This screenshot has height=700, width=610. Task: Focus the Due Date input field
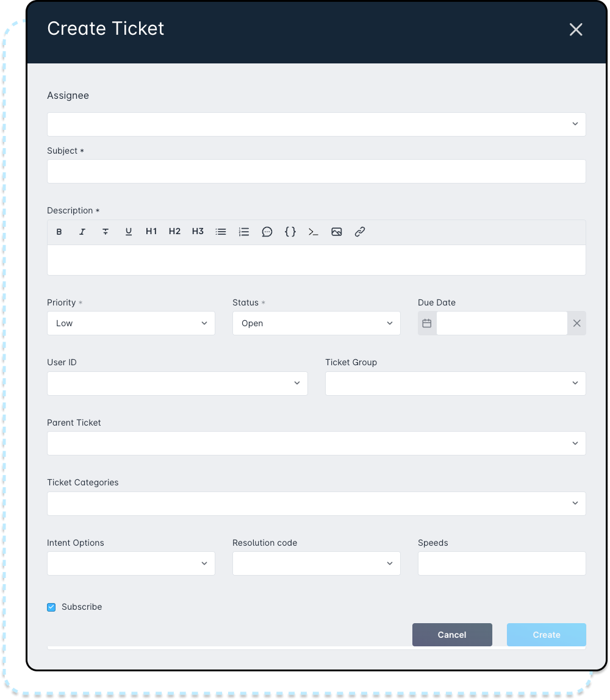point(502,323)
